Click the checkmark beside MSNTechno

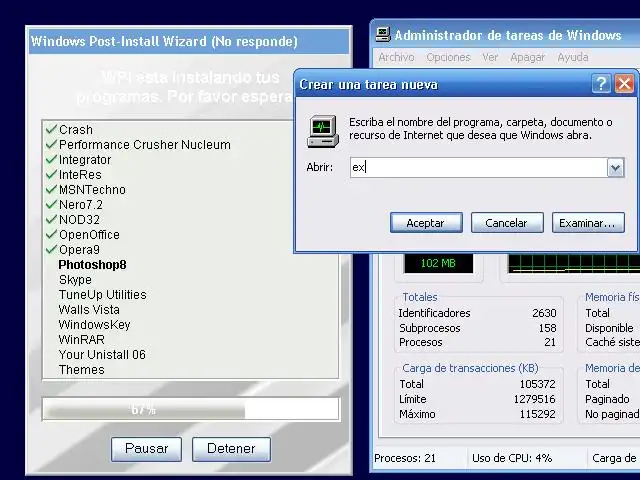click(x=51, y=189)
